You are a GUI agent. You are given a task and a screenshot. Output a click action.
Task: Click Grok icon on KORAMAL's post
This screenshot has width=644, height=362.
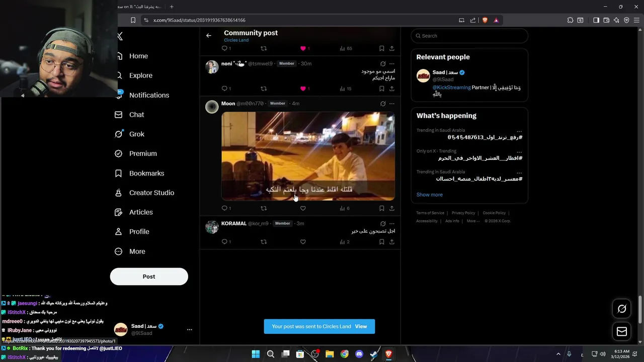pyautogui.click(x=383, y=224)
